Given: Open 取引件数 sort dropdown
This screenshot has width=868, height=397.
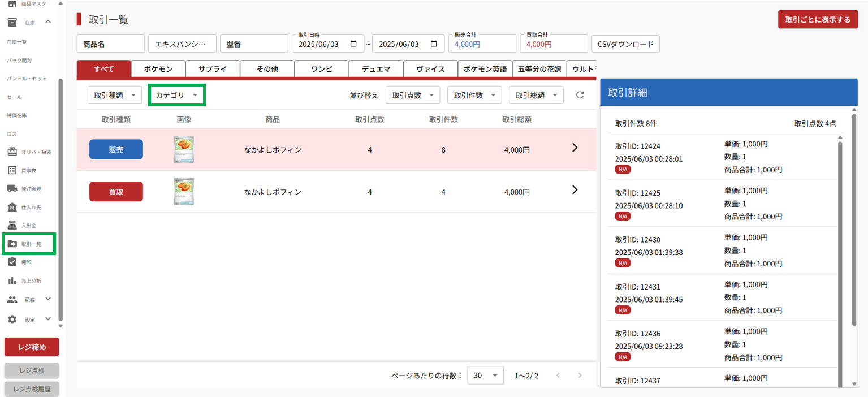Looking at the screenshot, I should [474, 96].
